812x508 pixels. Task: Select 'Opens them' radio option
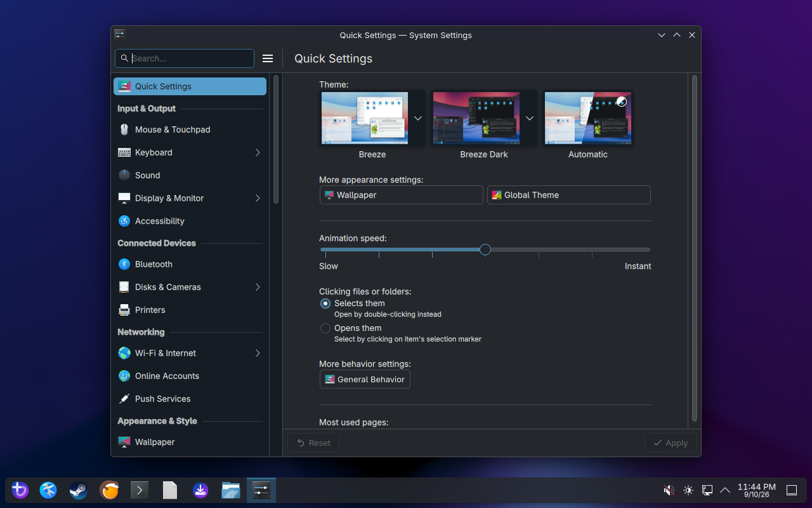(x=325, y=328)
